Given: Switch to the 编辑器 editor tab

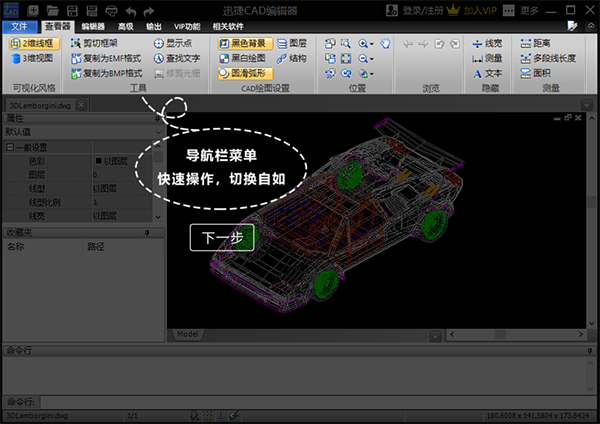Looking at the screenshot, I should [93, 26].
